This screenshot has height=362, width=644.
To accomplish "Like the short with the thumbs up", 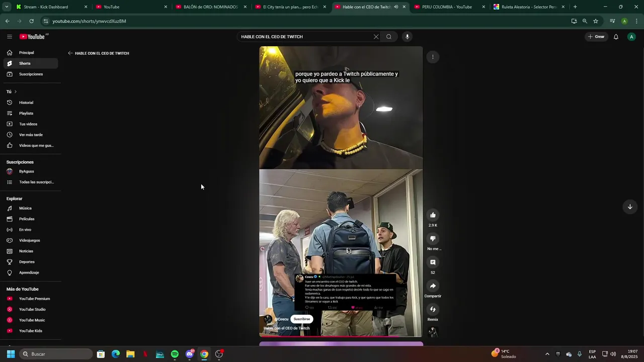I will [x=433, y=215].
